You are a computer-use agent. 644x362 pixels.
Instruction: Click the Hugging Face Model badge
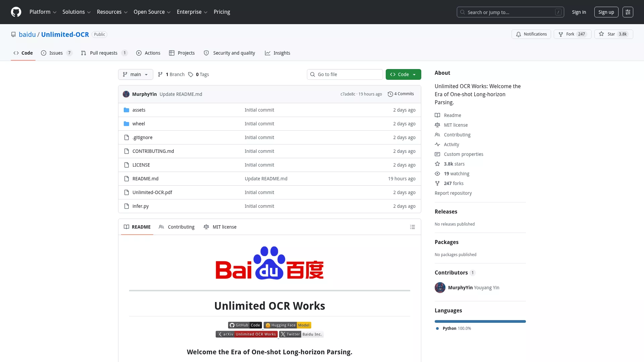pos(287,325)
